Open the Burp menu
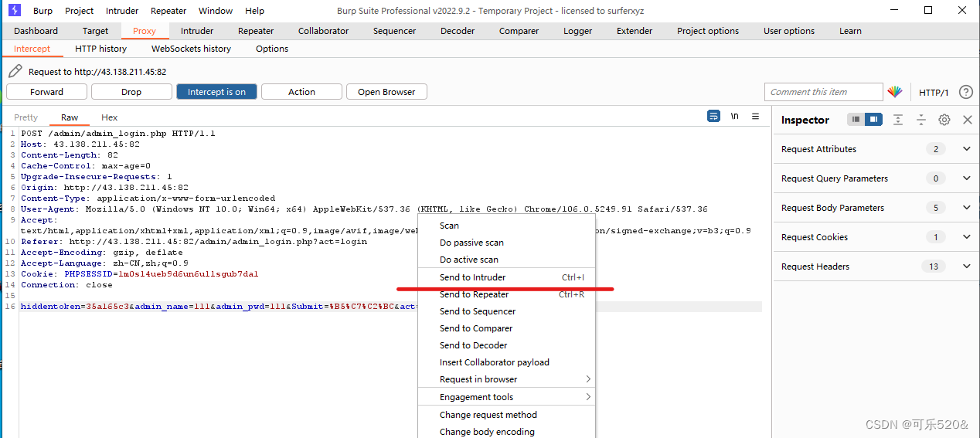 (43, 11)
